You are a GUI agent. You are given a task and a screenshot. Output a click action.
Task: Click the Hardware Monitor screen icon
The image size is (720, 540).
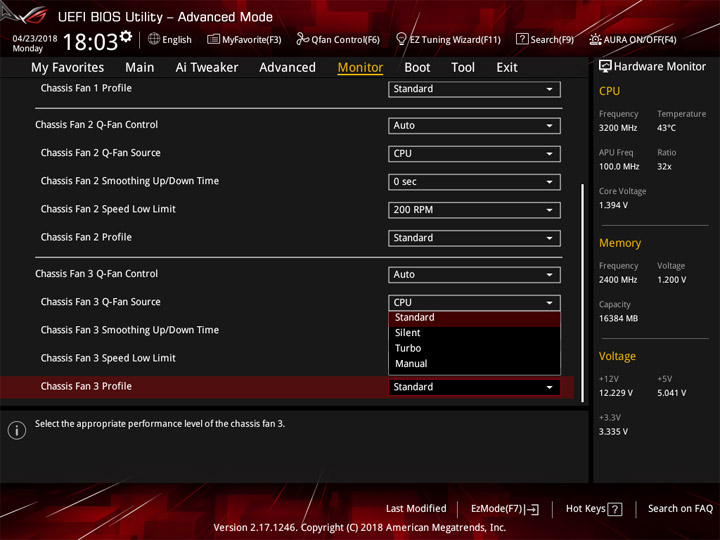[x=605, y=67]
